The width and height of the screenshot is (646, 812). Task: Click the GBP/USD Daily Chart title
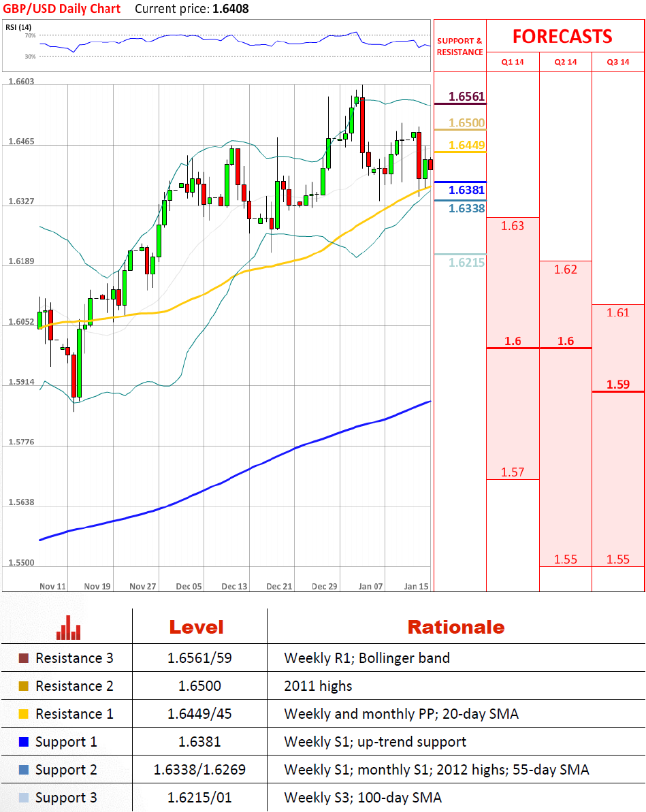pos(62,9)
